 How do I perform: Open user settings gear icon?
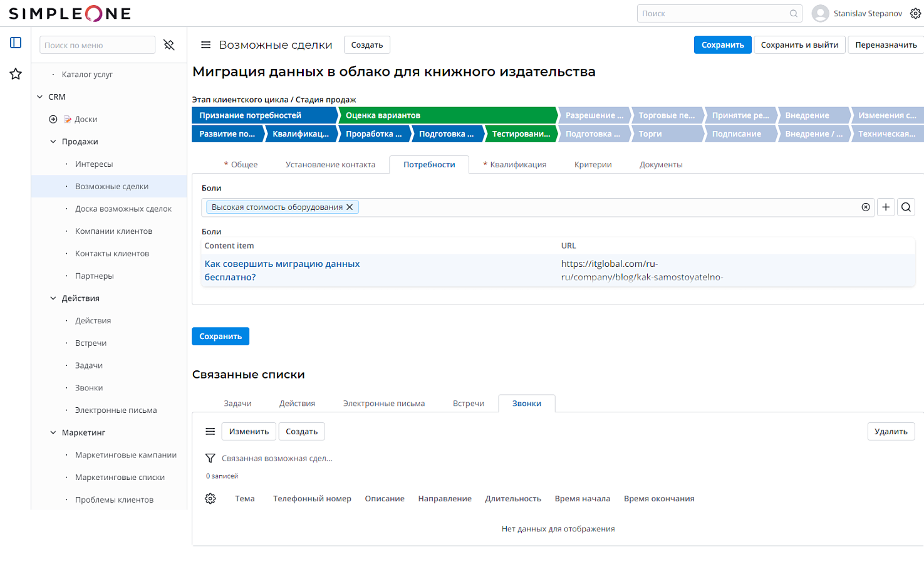tap(915, 13)
